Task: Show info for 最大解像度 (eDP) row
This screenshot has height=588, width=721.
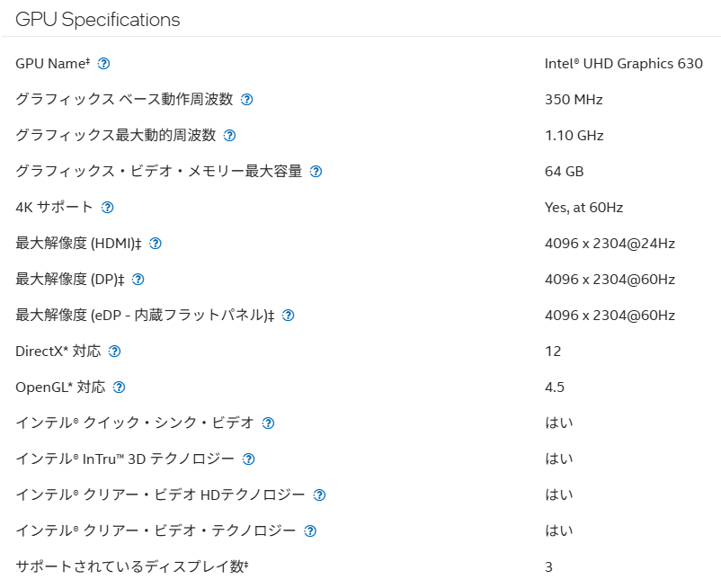Action: [x=289, y=316]
